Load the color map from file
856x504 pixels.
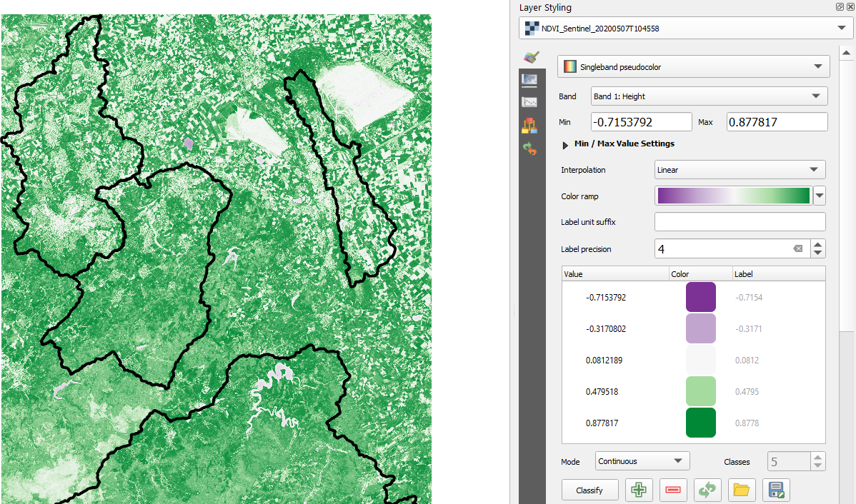tap(742, 490)
